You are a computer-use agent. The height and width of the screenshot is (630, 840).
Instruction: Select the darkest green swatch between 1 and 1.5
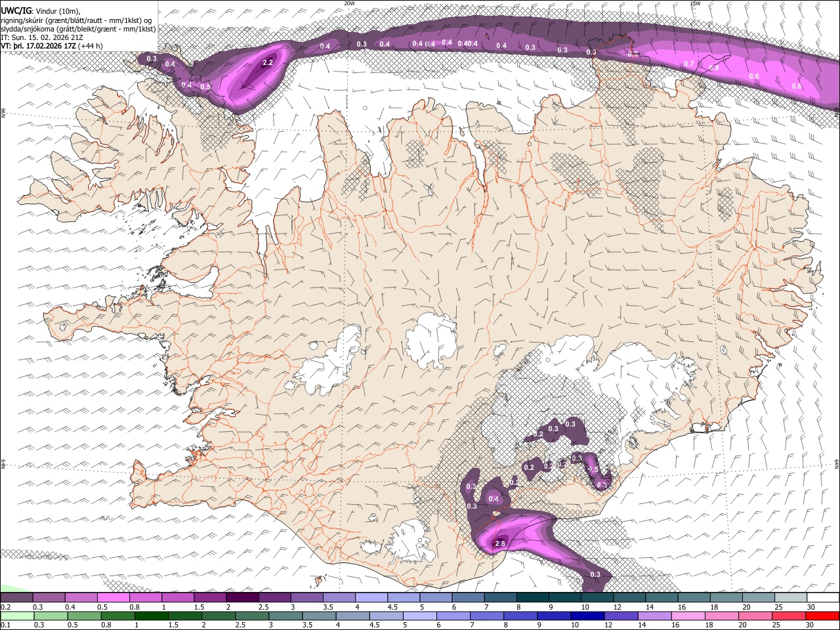151,616
